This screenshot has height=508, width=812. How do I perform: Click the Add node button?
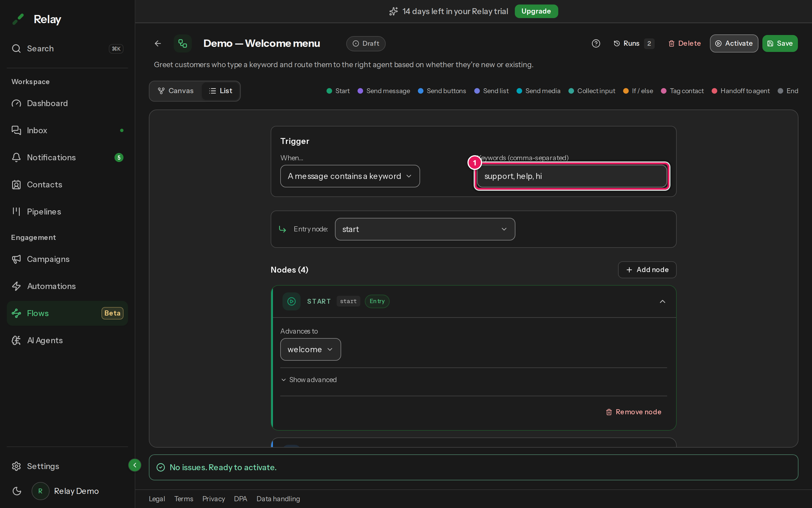click(647, 270)
